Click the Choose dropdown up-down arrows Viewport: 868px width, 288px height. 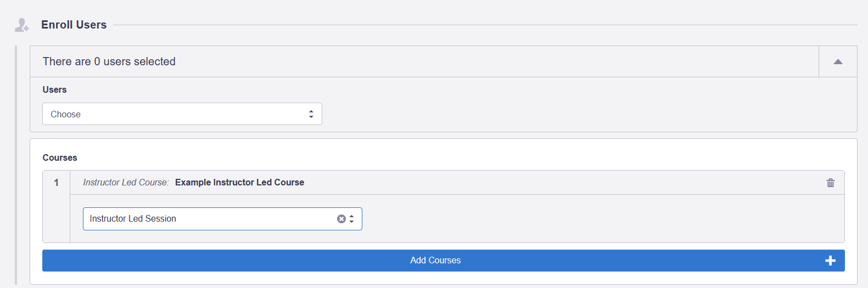tap(311, 114)
